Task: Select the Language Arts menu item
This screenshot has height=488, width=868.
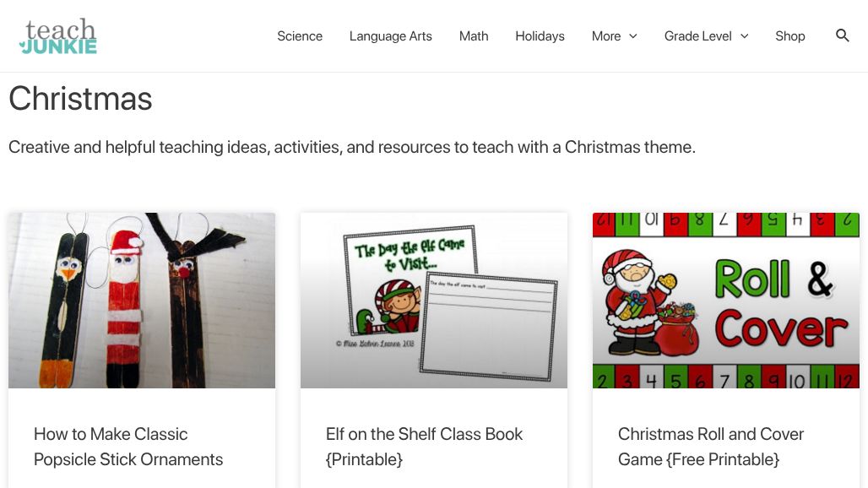Action: (x=390, y=36)
